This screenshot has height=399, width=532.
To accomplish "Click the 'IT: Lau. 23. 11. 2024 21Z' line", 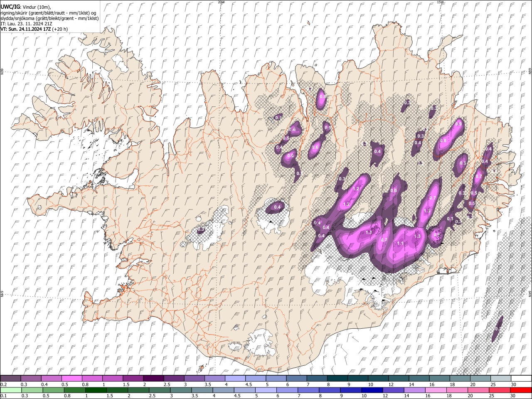I will [x=26, y=24].
